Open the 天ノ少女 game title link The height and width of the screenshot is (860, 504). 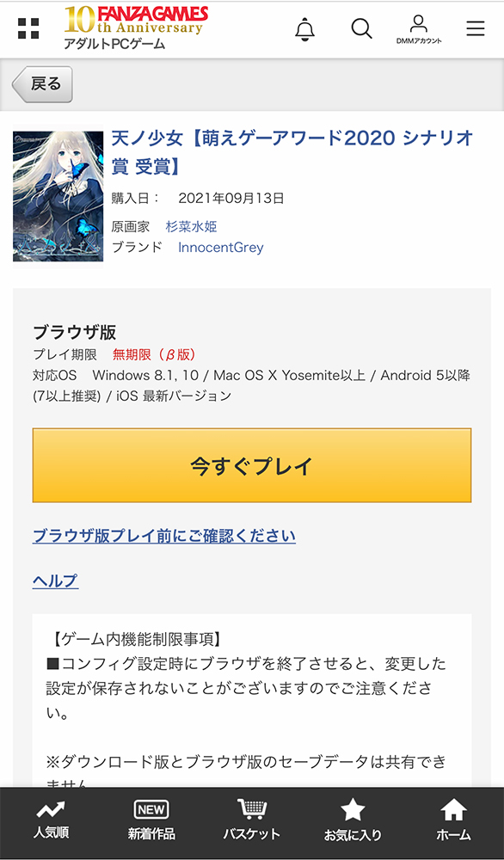pyautogui.click(x=292, y=151)
